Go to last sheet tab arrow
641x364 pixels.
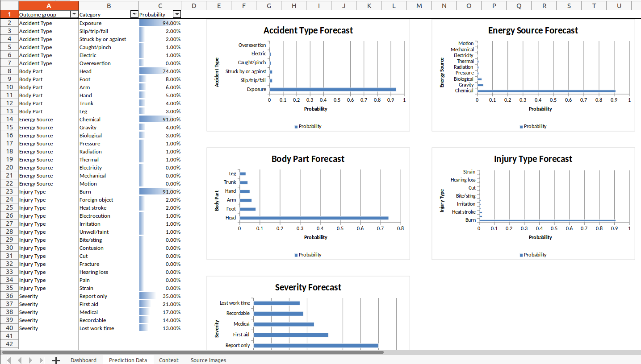pos(42,360)
